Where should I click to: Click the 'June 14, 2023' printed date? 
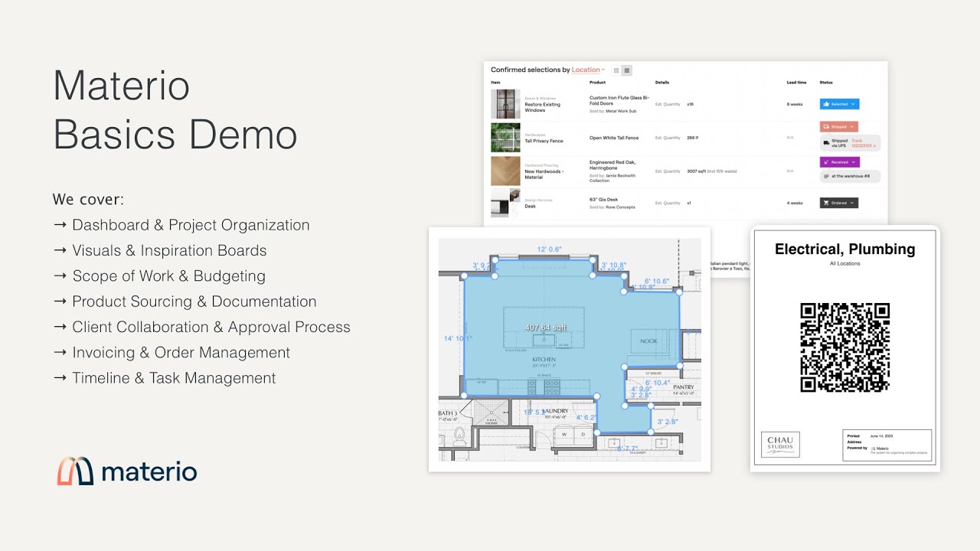[x=881, y=435]
